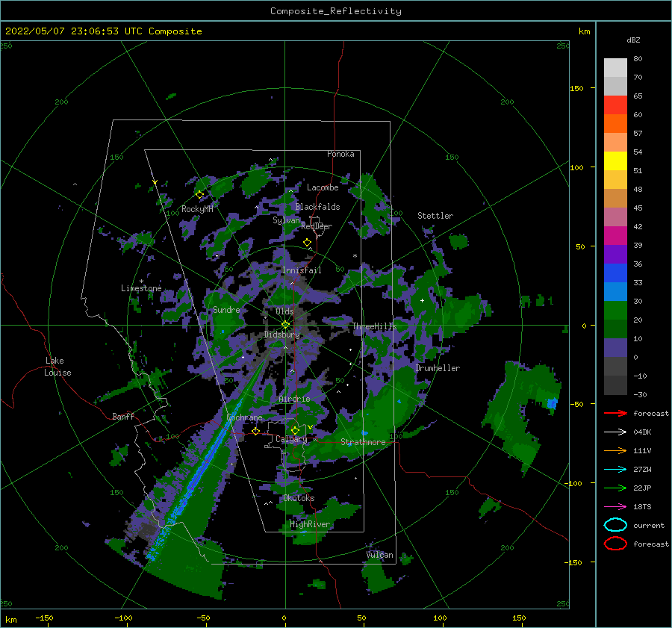Click the Lake Louise label

pos(58,367)
